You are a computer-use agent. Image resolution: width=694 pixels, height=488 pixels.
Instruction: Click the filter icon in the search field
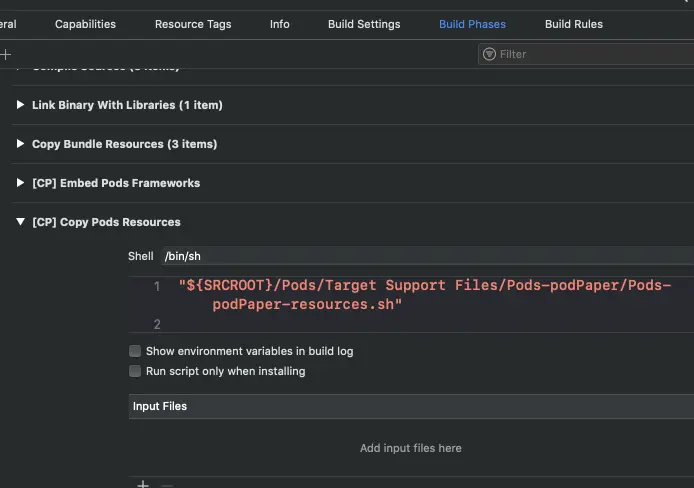point(490,54)
